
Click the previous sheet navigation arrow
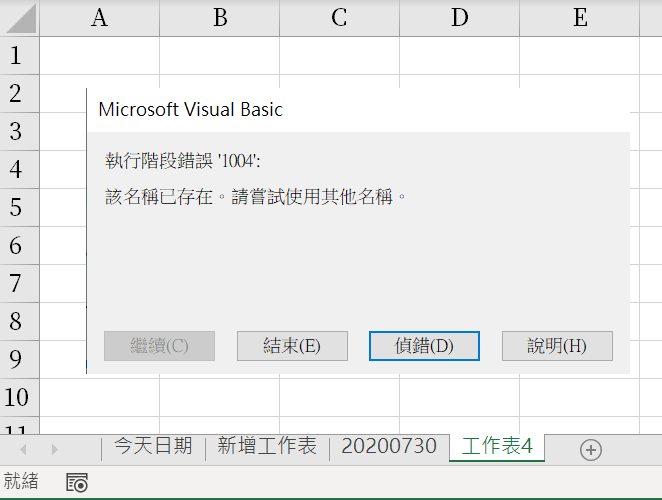point(24,449)
